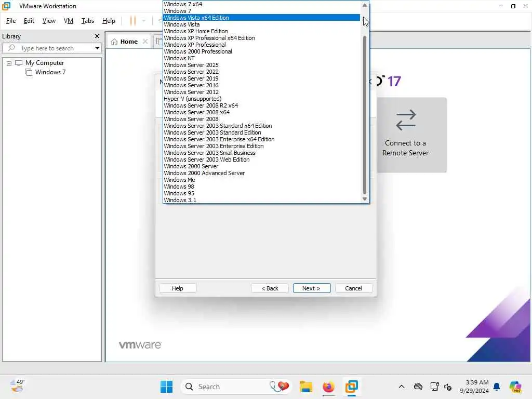532x399 pixels.
Task: Open the weather widget on taskbar
Action: click(x=17, y=386)
